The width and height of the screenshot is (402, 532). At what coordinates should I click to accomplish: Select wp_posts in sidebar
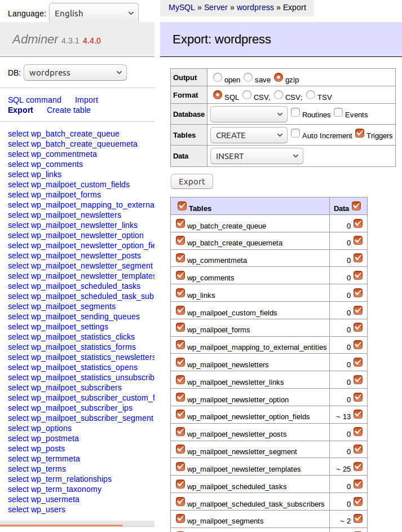click(36, 449)
